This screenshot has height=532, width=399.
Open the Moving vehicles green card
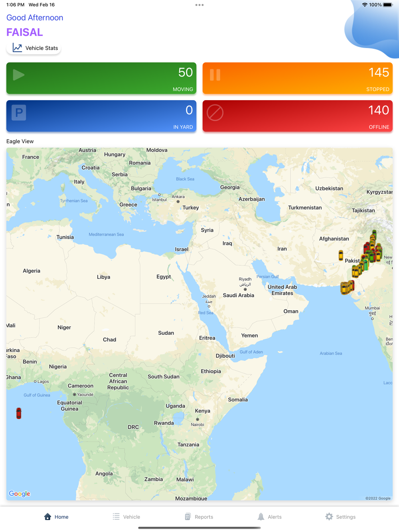tap(101, 78)
